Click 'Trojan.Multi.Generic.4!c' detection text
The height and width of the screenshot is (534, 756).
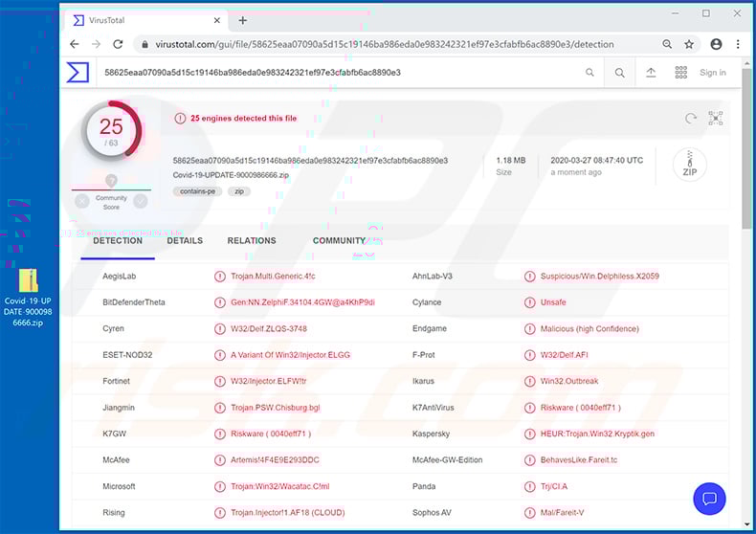273,277
